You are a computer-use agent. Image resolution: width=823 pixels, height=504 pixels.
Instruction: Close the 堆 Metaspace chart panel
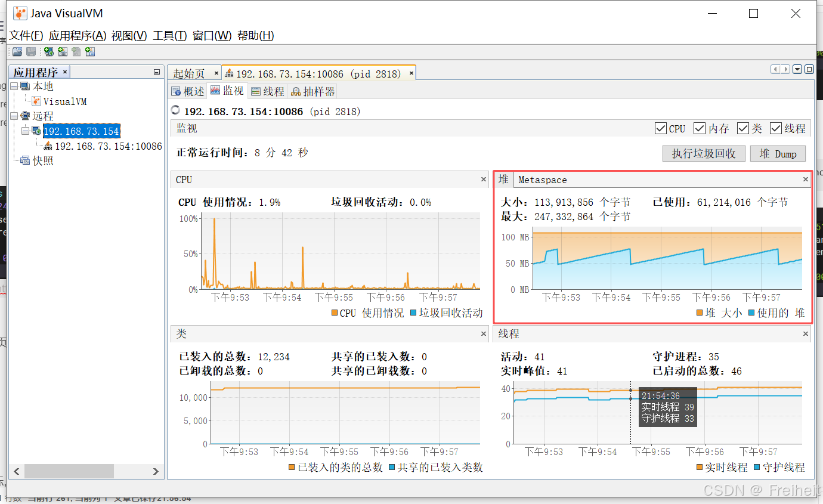[806, 179]
